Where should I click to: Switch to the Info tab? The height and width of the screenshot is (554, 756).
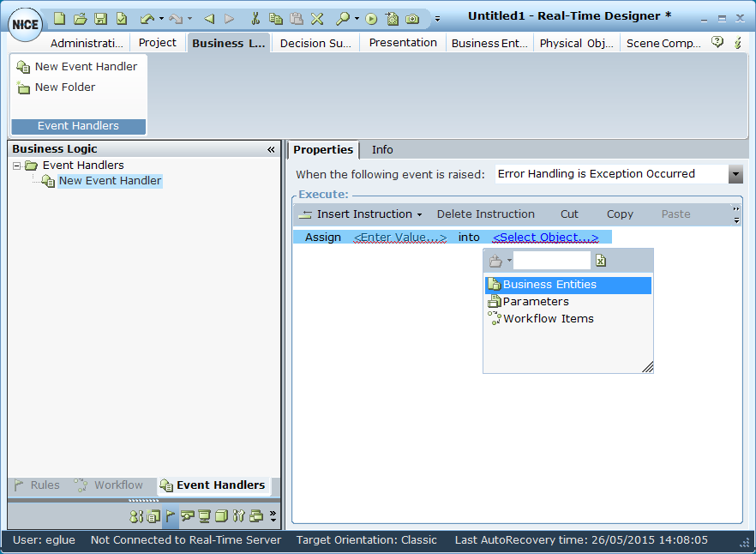pyautogui.click(x=382, y=150)
